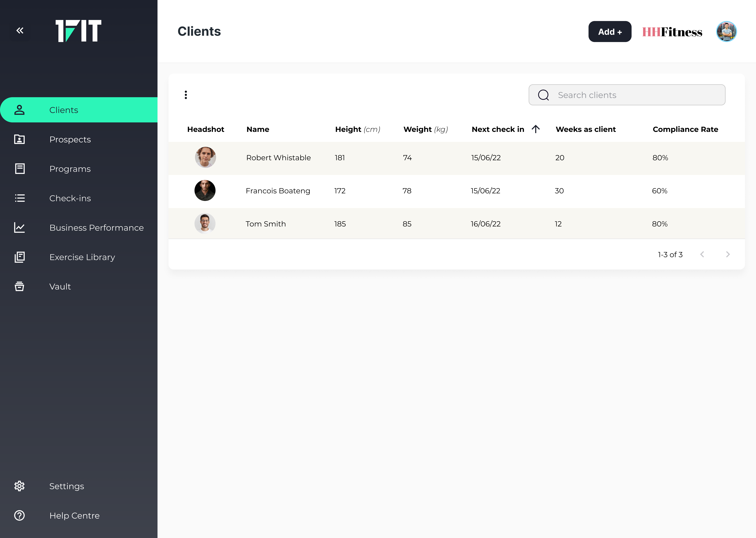Screen dimensions: 756x538
Task: Open the Clients section
Action: pos(79,110)
